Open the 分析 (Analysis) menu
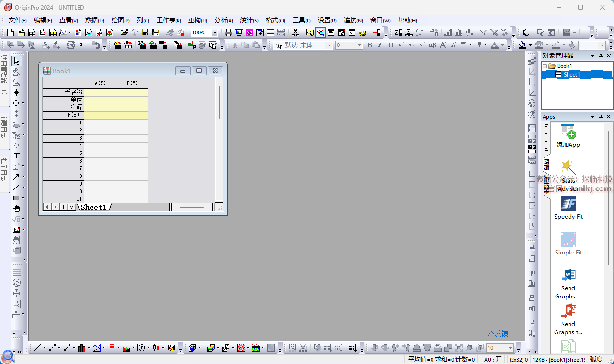The height and width of the screenshot is (364, 614). click(x=223, y=20)
